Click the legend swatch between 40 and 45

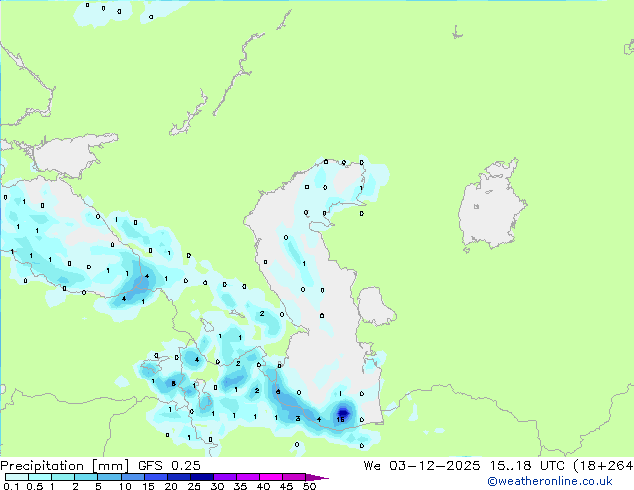point(271,477)
